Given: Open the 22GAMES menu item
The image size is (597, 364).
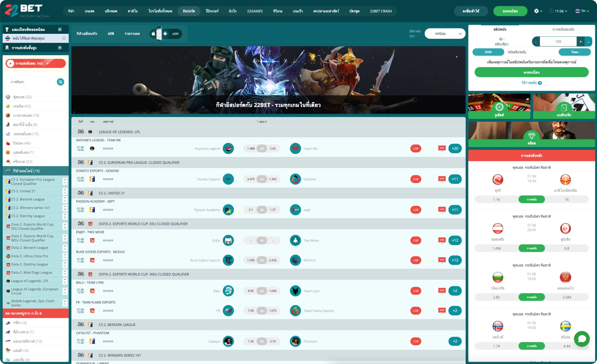Looking at the screenshot, I should click(x=255, y=11).
